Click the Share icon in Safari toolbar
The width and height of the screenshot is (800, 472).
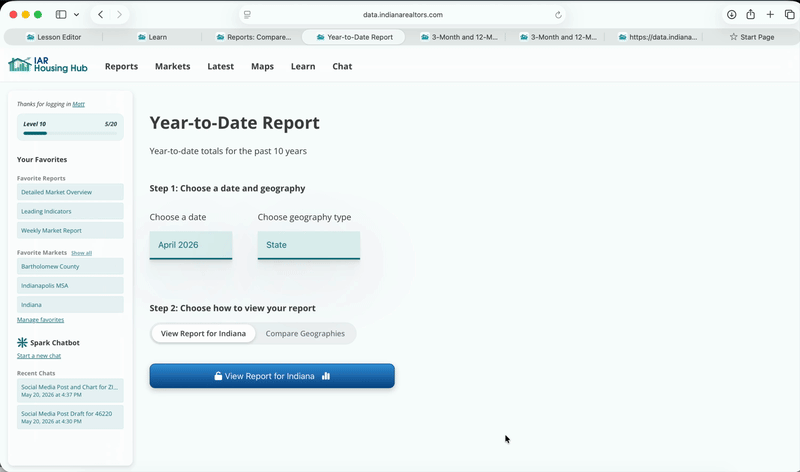(751, 14)
